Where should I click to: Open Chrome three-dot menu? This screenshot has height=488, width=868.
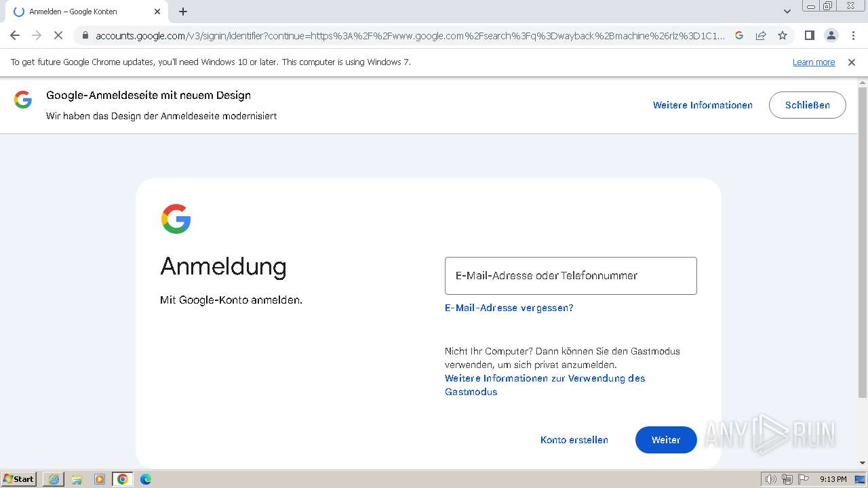click(853, 35)
